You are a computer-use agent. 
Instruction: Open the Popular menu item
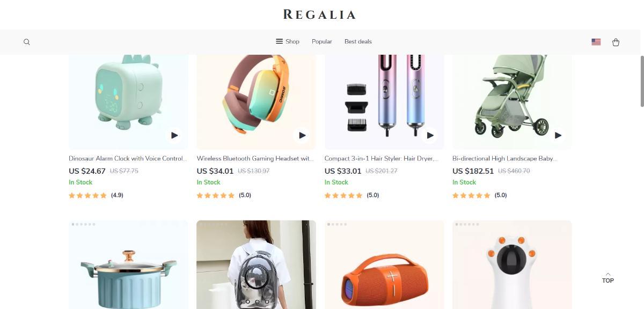click(321, 41)
